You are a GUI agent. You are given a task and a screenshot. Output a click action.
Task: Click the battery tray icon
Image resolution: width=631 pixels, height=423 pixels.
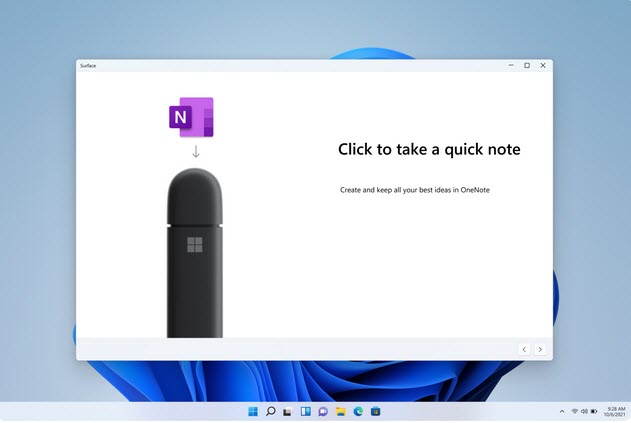click(x=594, y=411)
